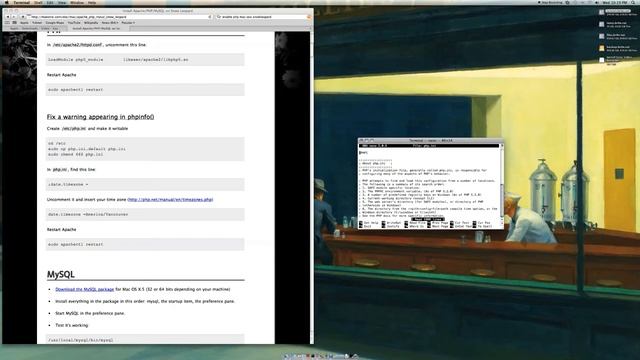Open the Wikipedia bookmark
This screenshot has width=640, height=360.
point(91,23)
